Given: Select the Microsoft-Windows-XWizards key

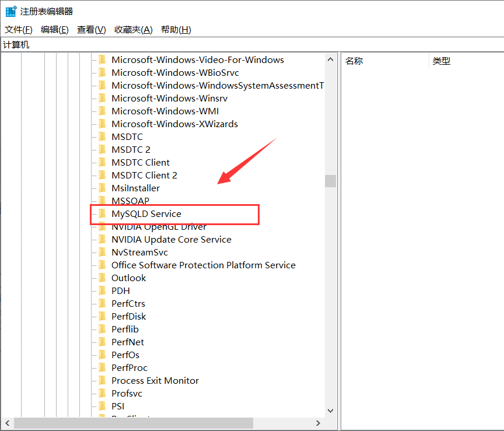Looking at the screenshot, I should [174, 124].
